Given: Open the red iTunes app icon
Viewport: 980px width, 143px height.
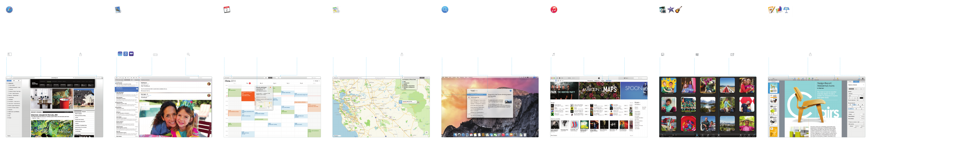Looking at the screenshot, I should pos(554,10).
